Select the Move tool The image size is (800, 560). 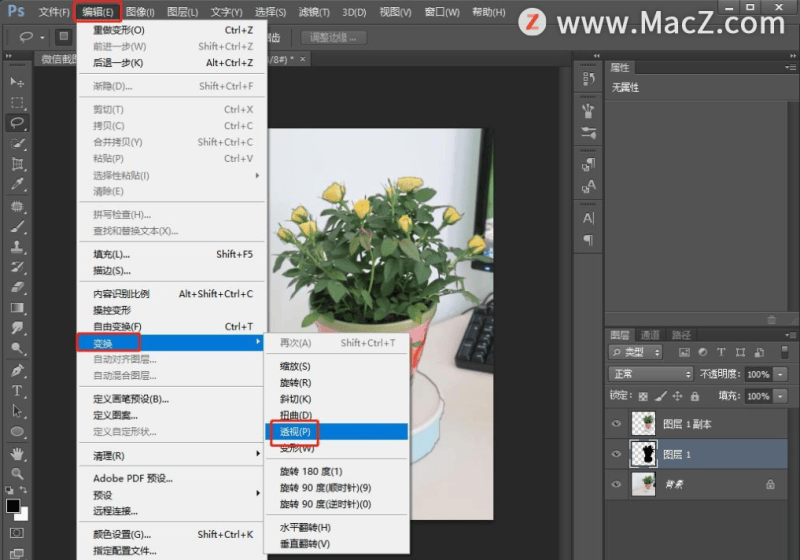pos(17,82)
